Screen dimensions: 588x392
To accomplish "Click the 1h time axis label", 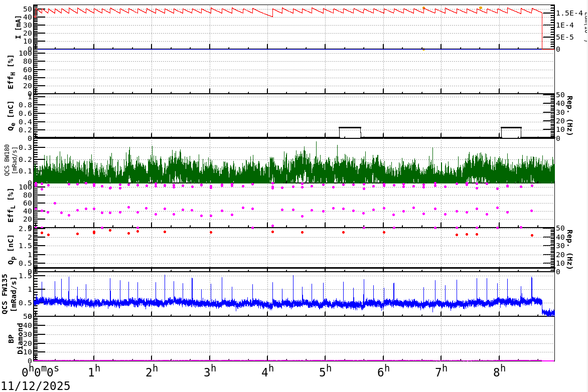I will tap(94, 372).
